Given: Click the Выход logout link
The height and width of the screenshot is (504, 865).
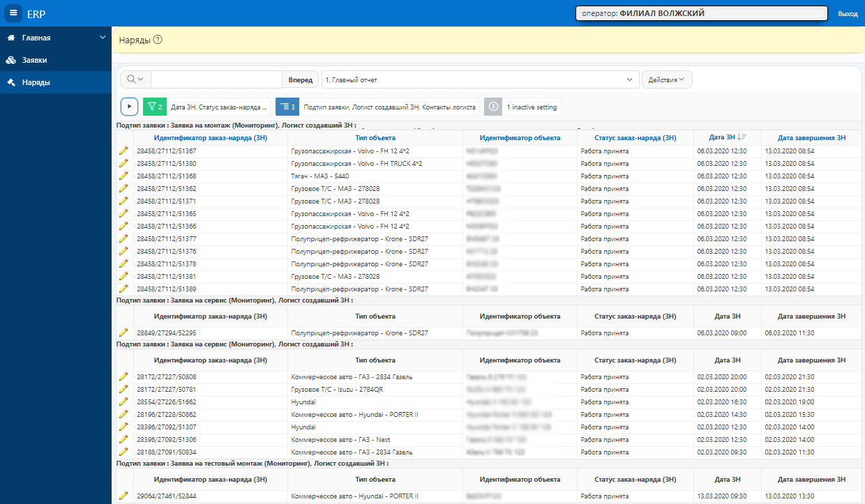Looking at the screenshot, I should click(x=848, y=13).
